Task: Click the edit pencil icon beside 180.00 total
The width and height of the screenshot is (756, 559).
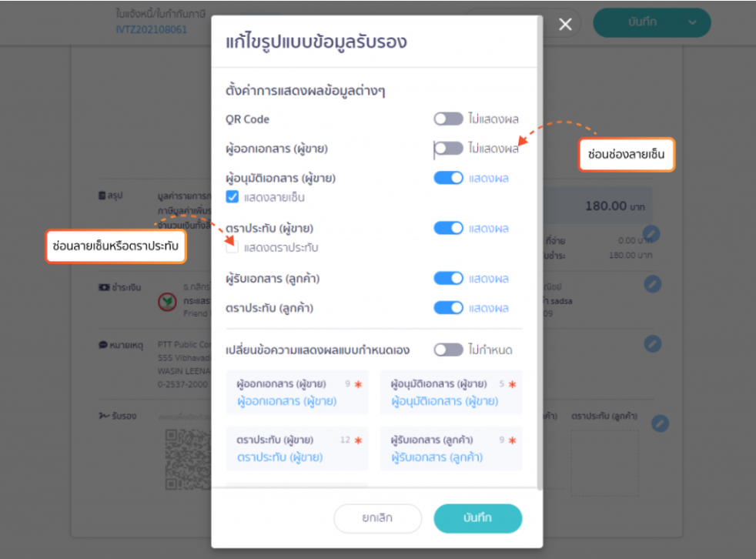Action: [x=651, y=233]
